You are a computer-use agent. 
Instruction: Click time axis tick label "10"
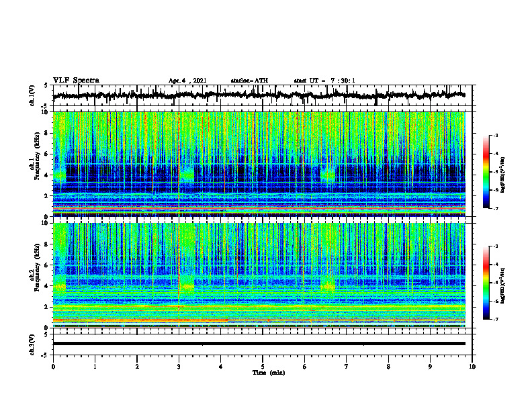coord(472,367)
